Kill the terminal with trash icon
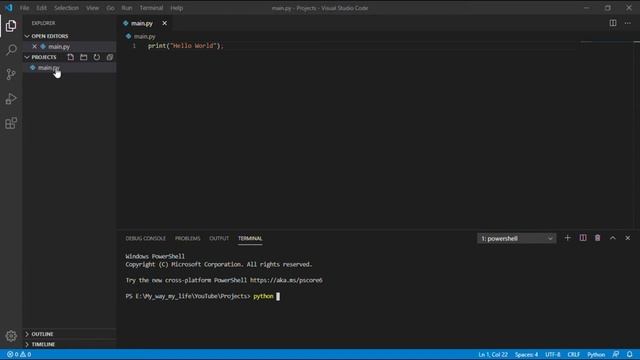The width and height of the screenshot is (640, 360). point(598,238)
